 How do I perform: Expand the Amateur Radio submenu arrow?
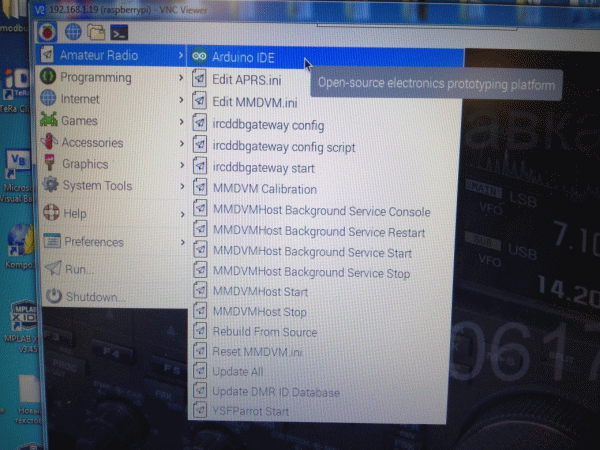tap(181, 55)
